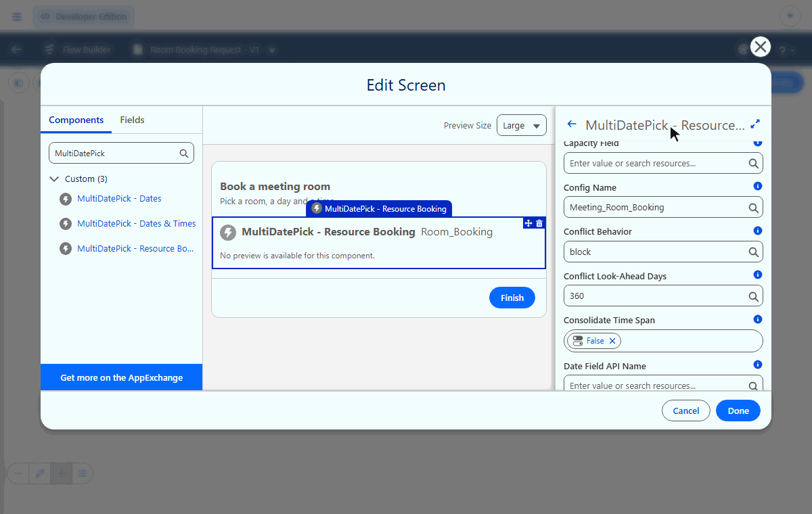Click the canvas list-view icon in zoom toolbar

coord(83,473)
